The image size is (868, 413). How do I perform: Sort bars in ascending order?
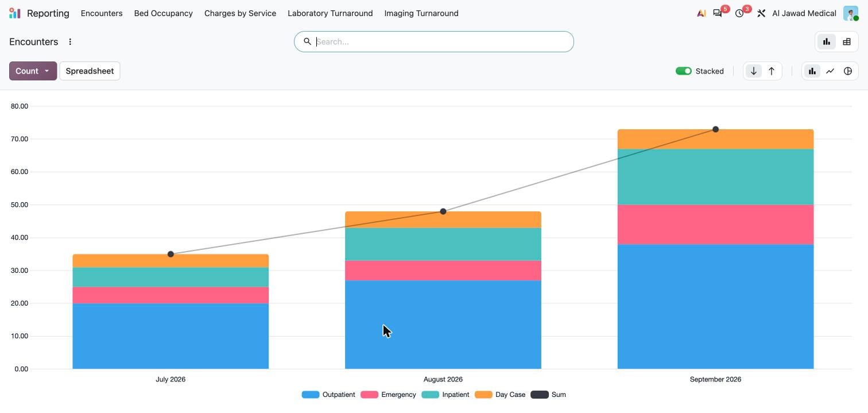point(772,71)
